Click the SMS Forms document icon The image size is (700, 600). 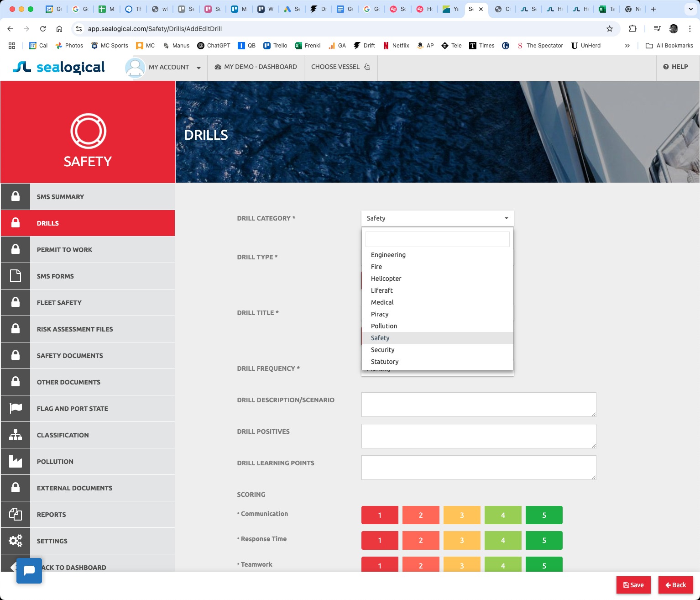16,276
